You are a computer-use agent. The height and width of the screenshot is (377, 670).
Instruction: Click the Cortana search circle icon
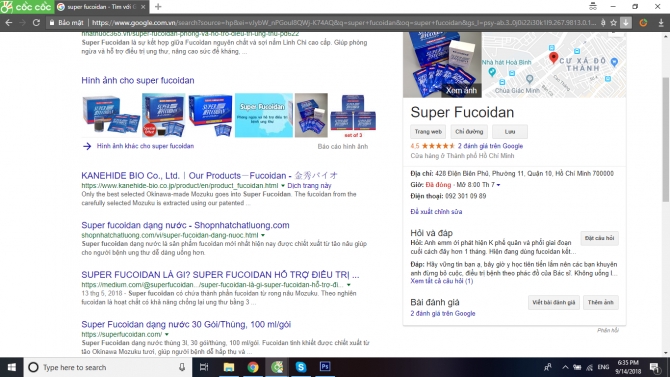tap(33, 367)
